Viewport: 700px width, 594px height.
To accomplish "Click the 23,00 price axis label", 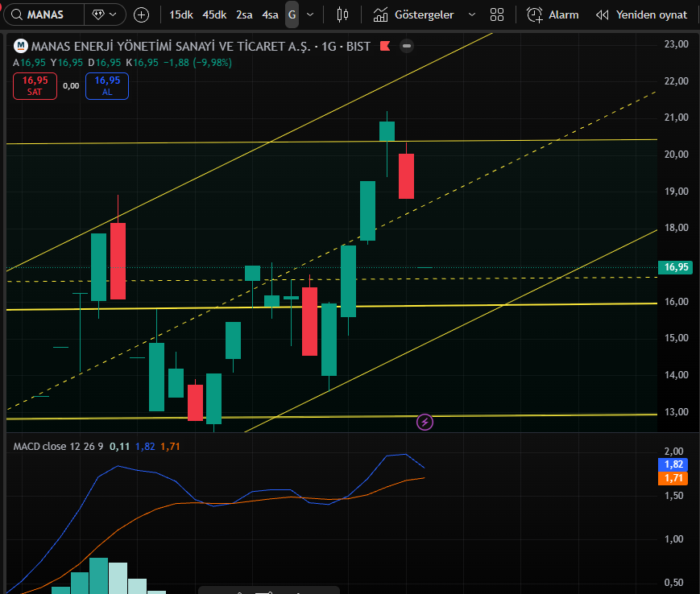I will point(677,43).
